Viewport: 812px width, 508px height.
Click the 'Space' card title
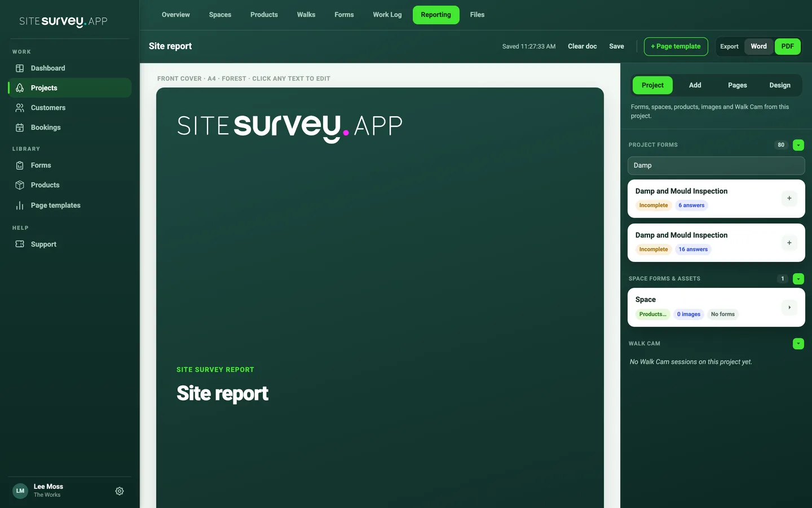point(646,300)
